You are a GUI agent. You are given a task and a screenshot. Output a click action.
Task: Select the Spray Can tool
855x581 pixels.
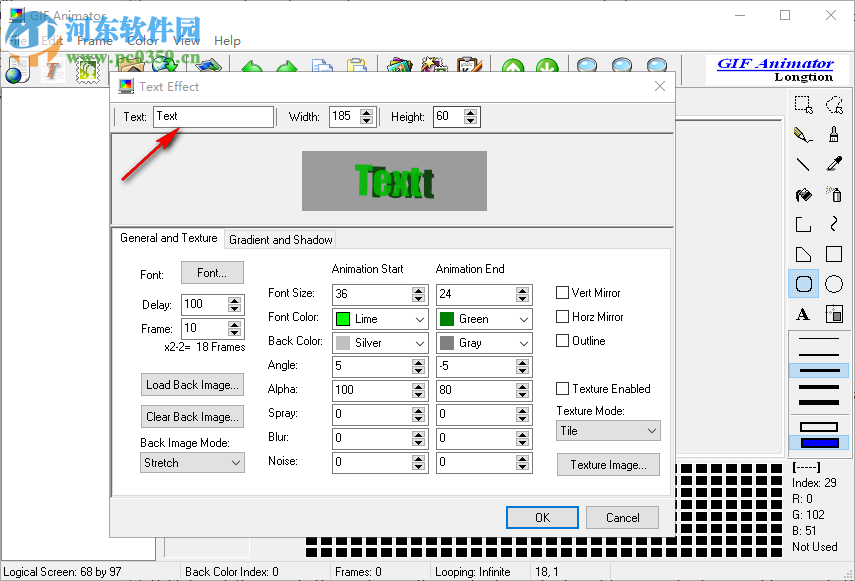pyautogui.click(x=836, y=195)
